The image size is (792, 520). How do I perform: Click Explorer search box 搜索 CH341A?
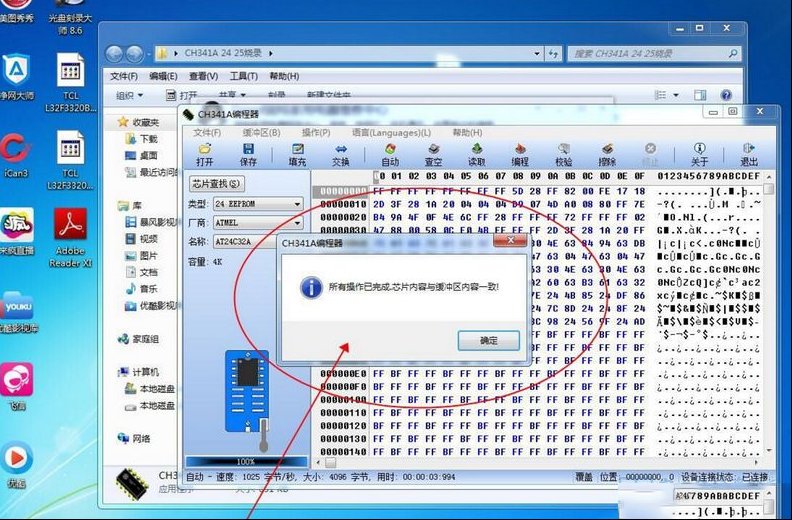pyautogui.click(x=654, y=53)
